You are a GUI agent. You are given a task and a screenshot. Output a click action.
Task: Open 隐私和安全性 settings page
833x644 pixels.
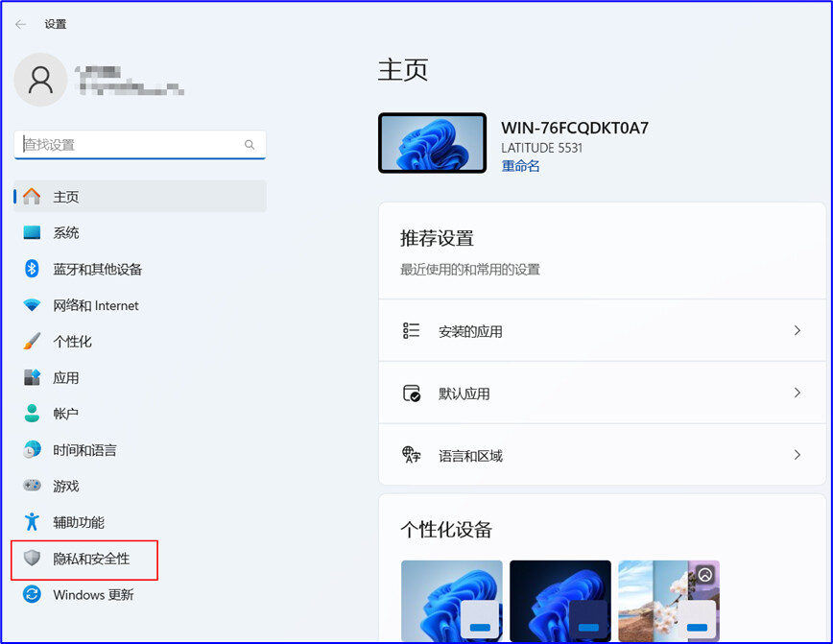(x=140, y=558)
